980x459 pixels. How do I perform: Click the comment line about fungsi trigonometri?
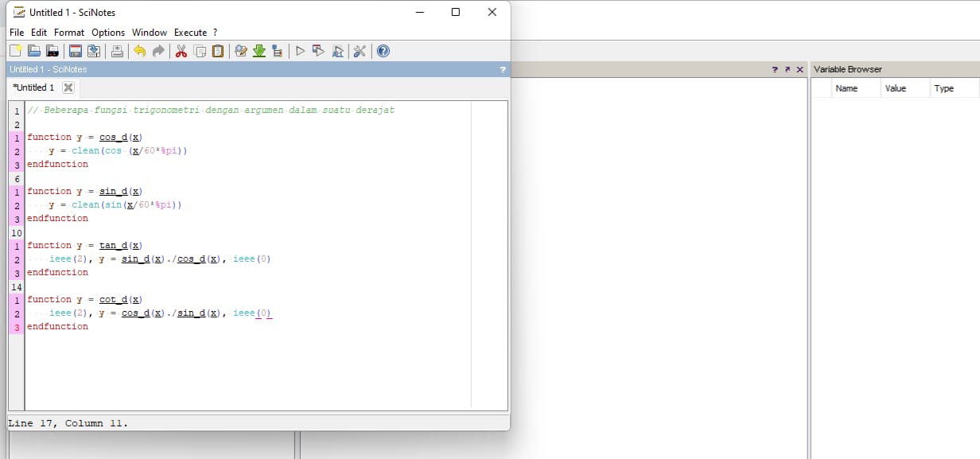[211, 110]
